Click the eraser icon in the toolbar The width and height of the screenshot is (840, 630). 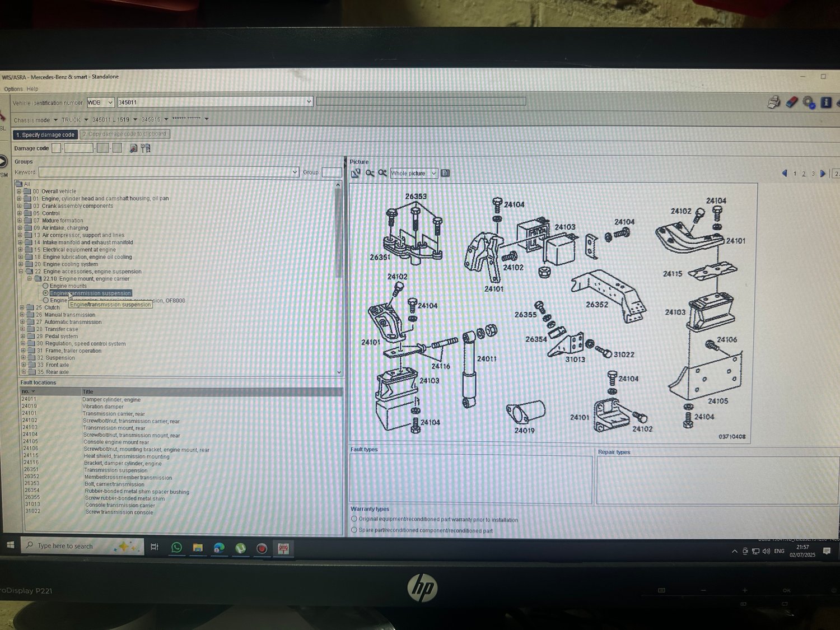[791, 102]
